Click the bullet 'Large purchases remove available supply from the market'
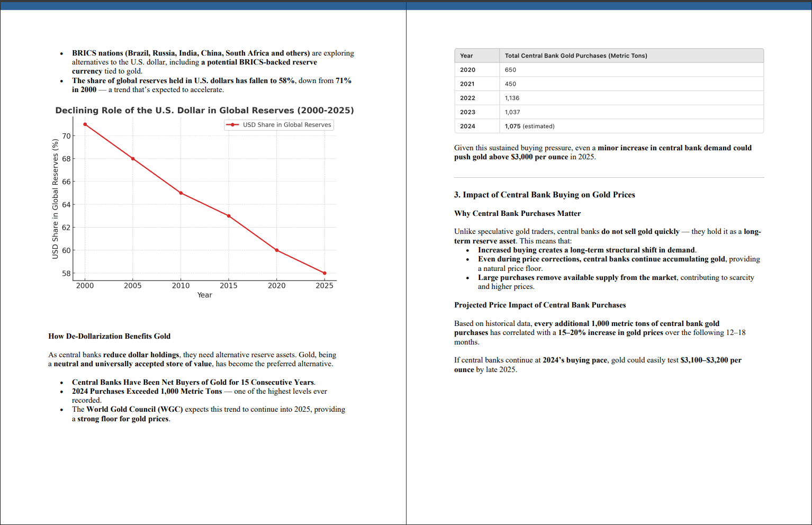Viewport: 812px width, 525px height. coord(616,282)
